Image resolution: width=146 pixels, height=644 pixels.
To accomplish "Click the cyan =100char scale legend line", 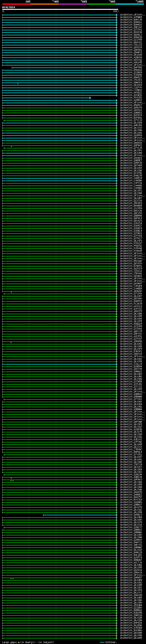I will pyautogui.click(x=102, y=642).
